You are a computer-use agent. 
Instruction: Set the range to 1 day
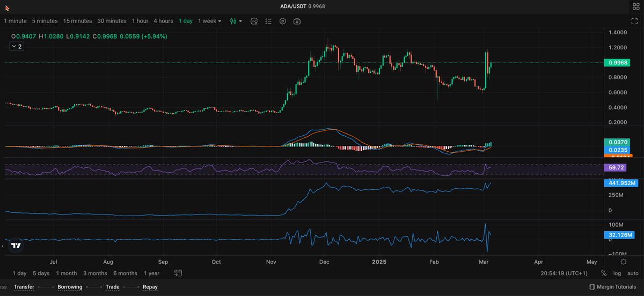[19, 273]
